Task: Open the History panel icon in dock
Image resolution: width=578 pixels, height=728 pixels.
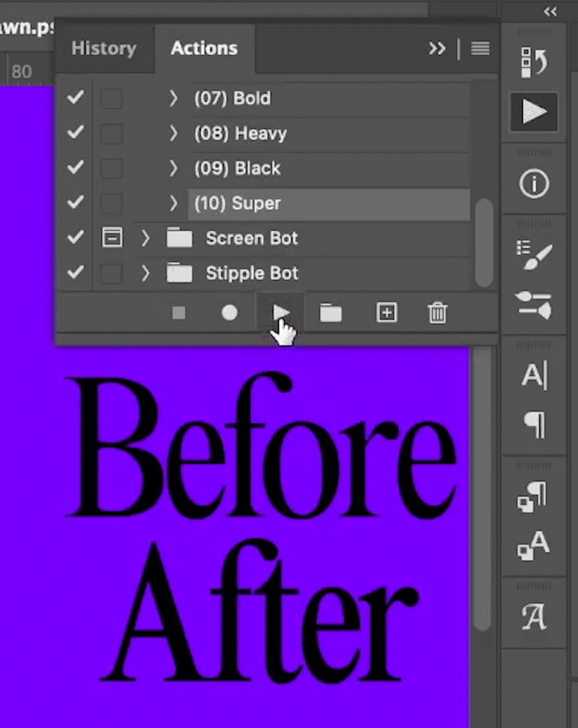Action: tap(533, 62)
